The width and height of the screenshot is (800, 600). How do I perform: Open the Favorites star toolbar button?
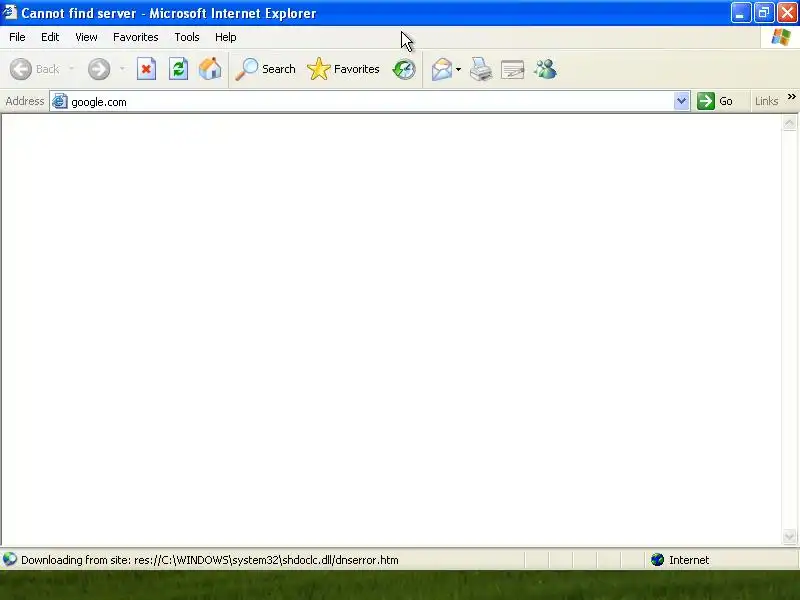click(x=343, y=69)
